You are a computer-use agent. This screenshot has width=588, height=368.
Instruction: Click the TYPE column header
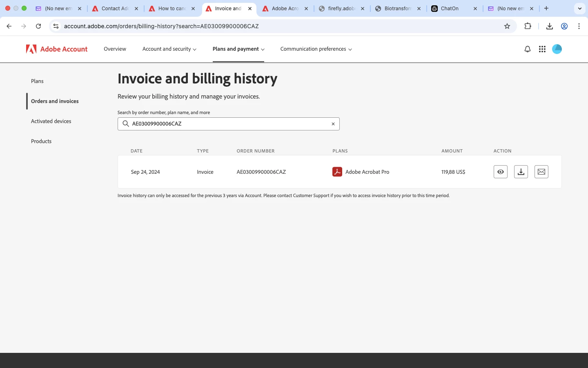coord(203,151)
